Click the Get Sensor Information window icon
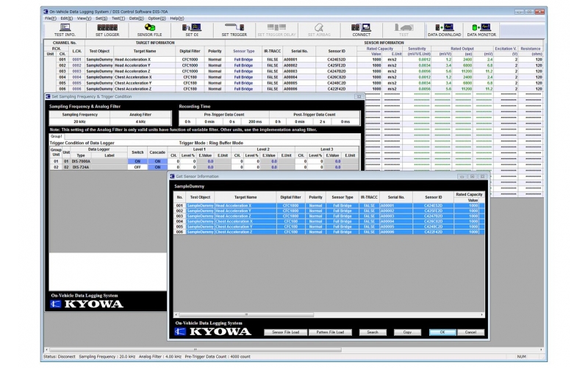Image resolution: width=588 pixels, height=368 pixels. point(173,176)
